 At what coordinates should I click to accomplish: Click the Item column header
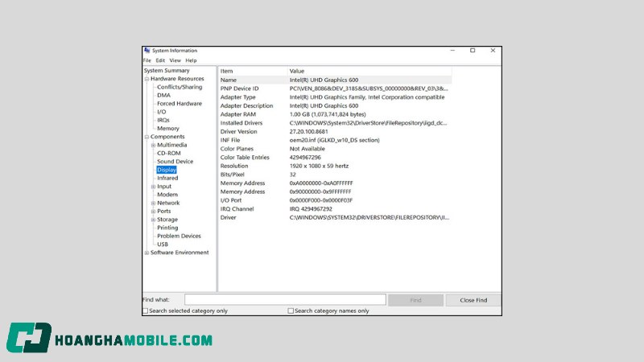pos(253,71)
